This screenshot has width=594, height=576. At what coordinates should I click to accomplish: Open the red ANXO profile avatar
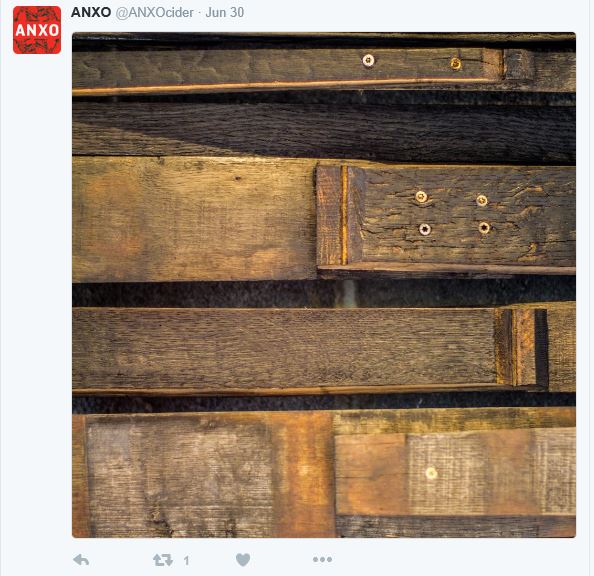click(37, 30)
